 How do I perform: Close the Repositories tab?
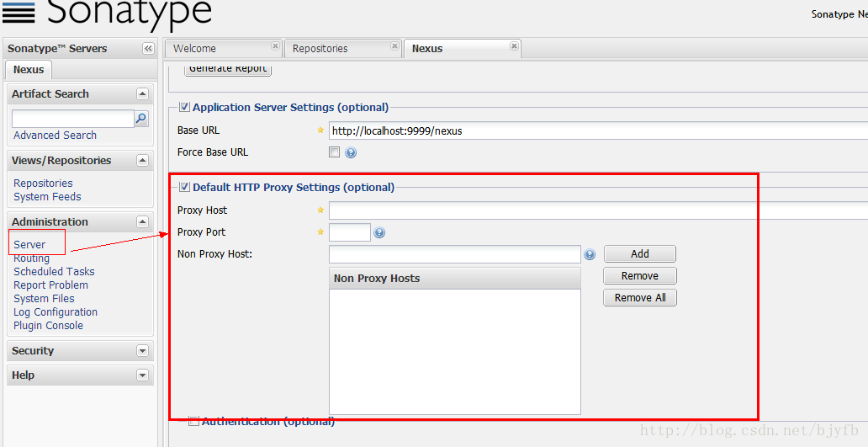(x=394, y=46)
